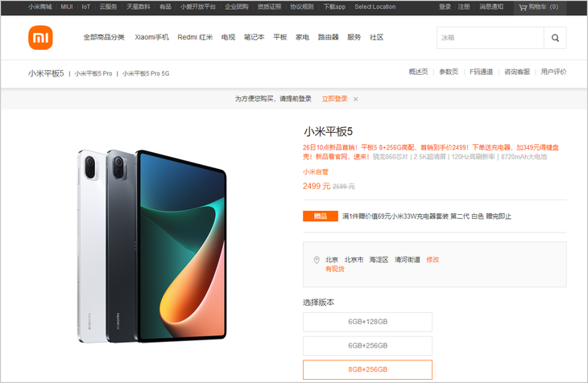Expand the Xiaomi手机 navigation menu
588x383 pixels.
tap(152, 37)
